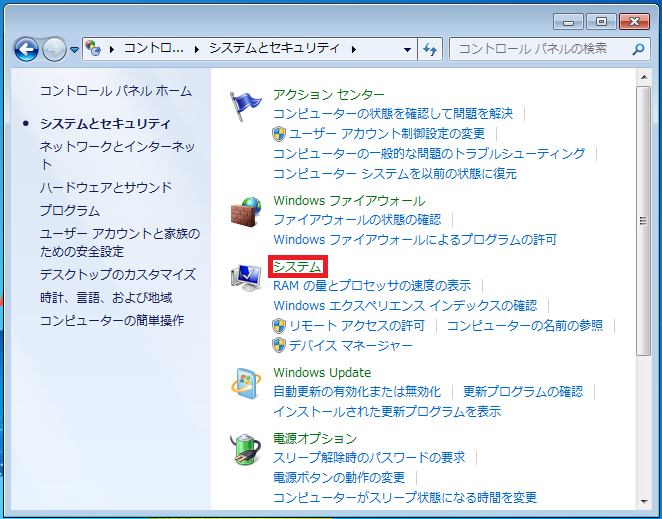Click the refresh icon beside address bar

(430, 49)
